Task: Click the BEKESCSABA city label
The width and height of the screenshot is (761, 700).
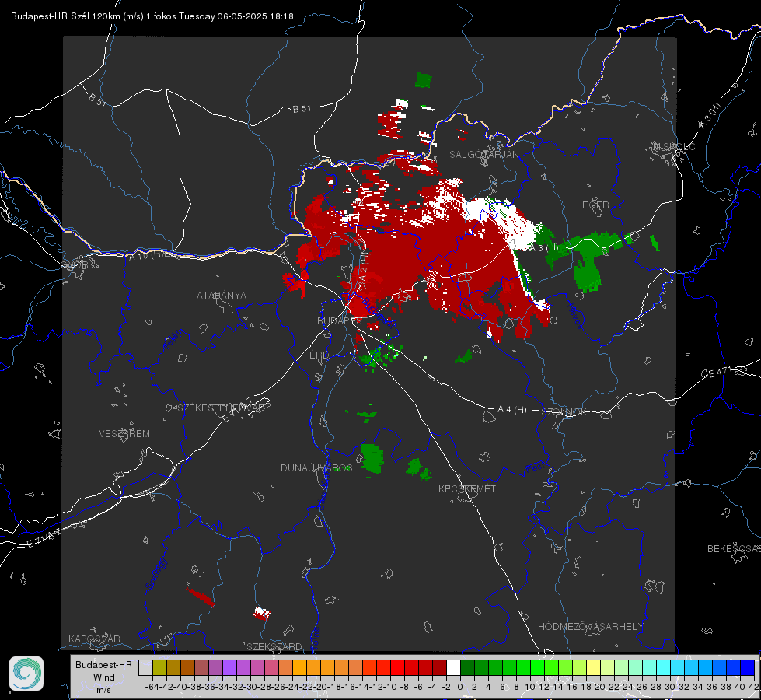Action: pyautogui.click(x=733, y=549)
